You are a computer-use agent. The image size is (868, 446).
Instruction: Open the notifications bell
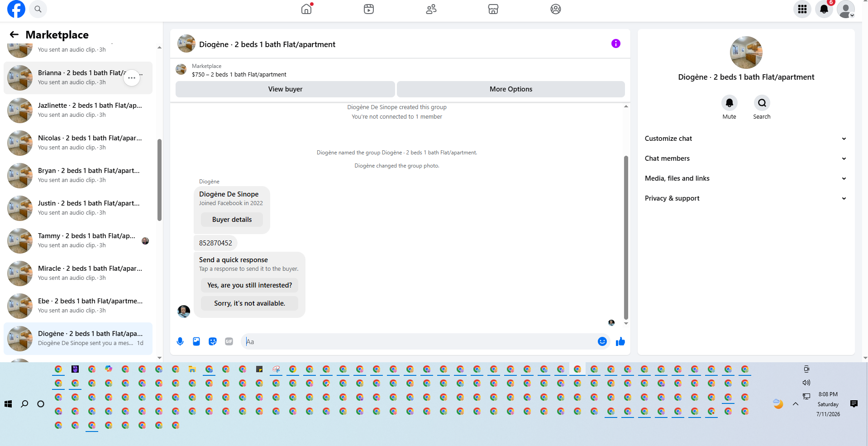point(824,9)
